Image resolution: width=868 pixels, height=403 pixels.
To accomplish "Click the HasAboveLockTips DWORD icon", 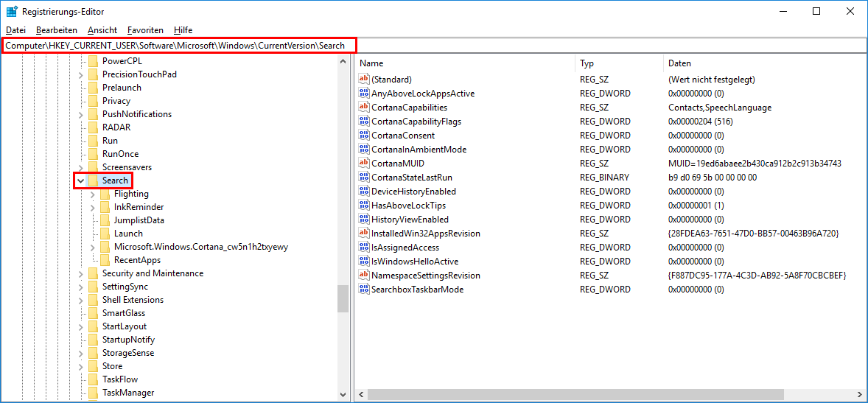I will point(364,206).
